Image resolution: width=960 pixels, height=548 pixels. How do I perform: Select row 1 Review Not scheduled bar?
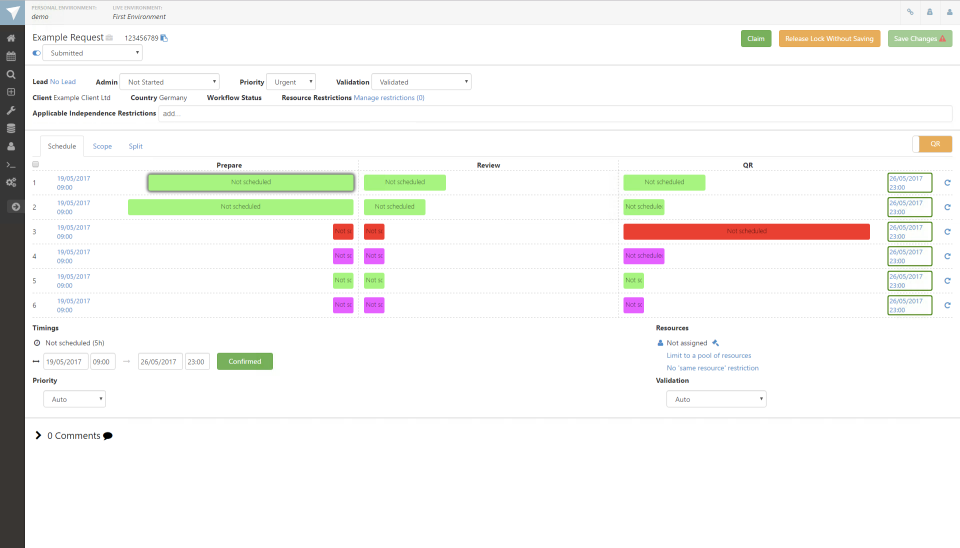pyautogui.click(x=405, y=182)
